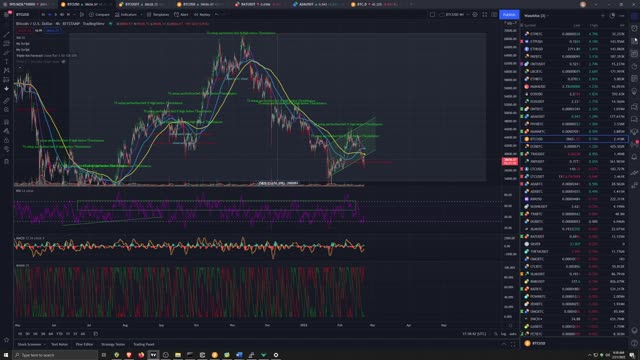Open the Compare symbols dialog

tap(99, 15)
